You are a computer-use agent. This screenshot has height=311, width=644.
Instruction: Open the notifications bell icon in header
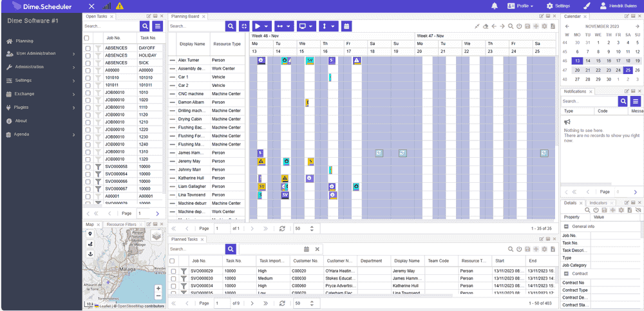pos(495,6)
